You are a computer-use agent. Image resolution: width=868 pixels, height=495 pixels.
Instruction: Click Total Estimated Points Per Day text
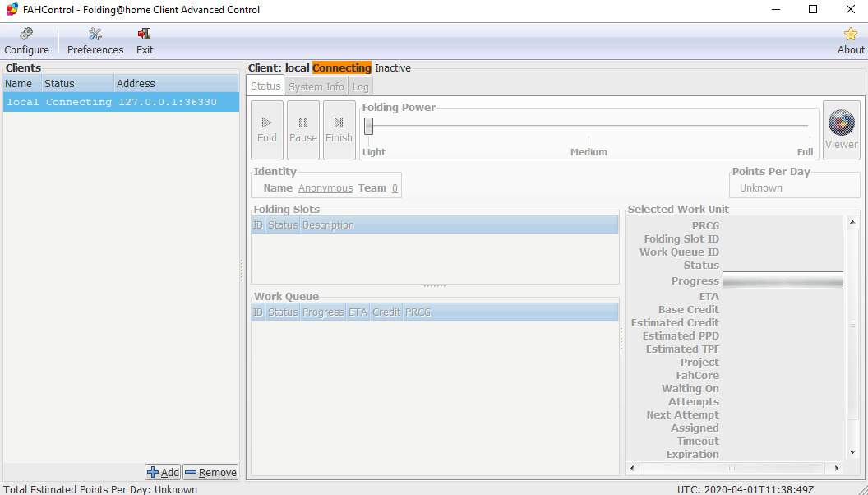pos(100,489)
